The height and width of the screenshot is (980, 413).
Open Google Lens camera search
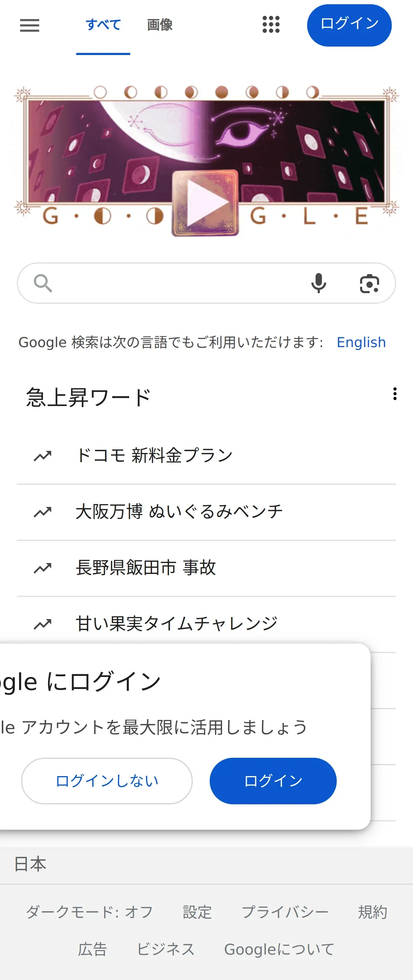click(x=369, y=284)
